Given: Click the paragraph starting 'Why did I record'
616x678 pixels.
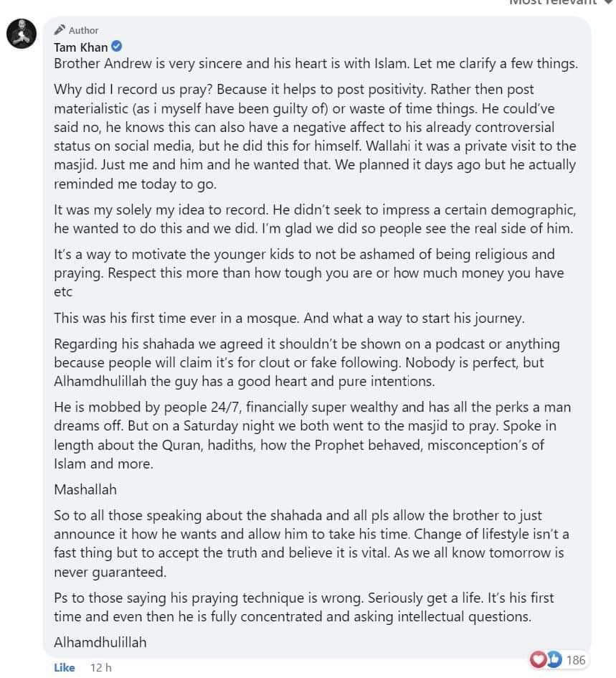Looking at the screenshot, I should (x=315, y=136).
